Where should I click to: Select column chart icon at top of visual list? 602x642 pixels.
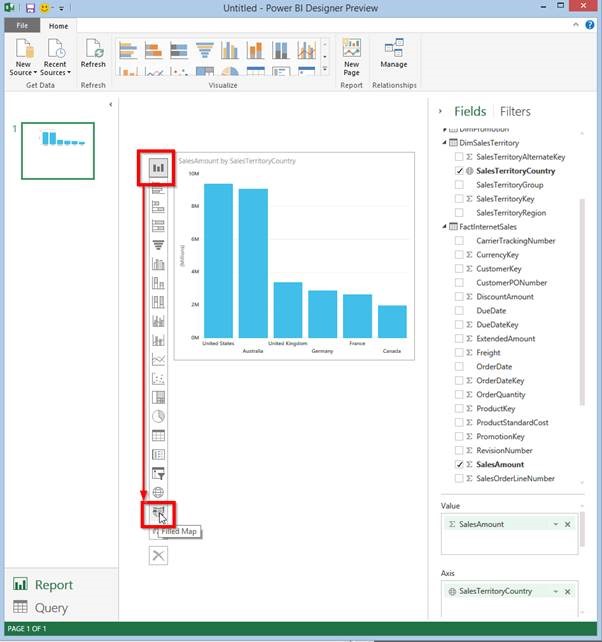(158, 168)
